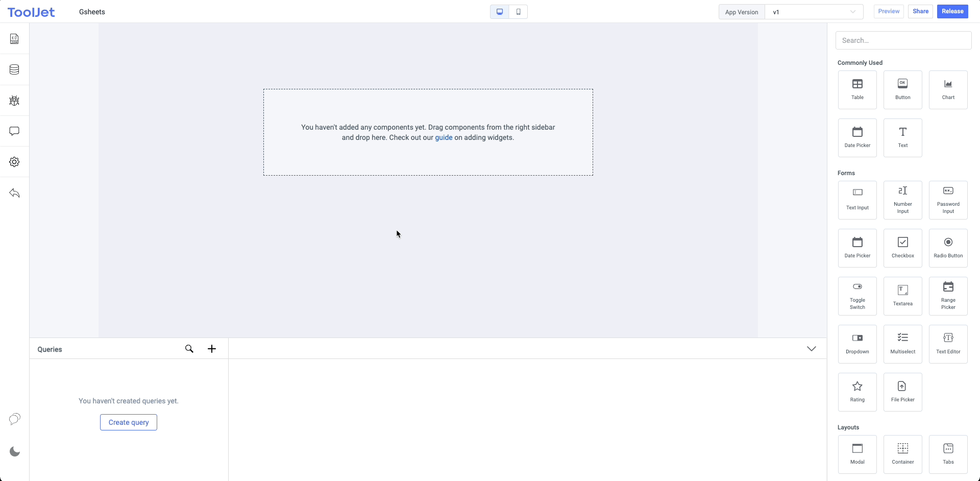Open the debugger bug icon
This screenshot has width=980, height=481.
pyautogui.click(x=14, y=101)
